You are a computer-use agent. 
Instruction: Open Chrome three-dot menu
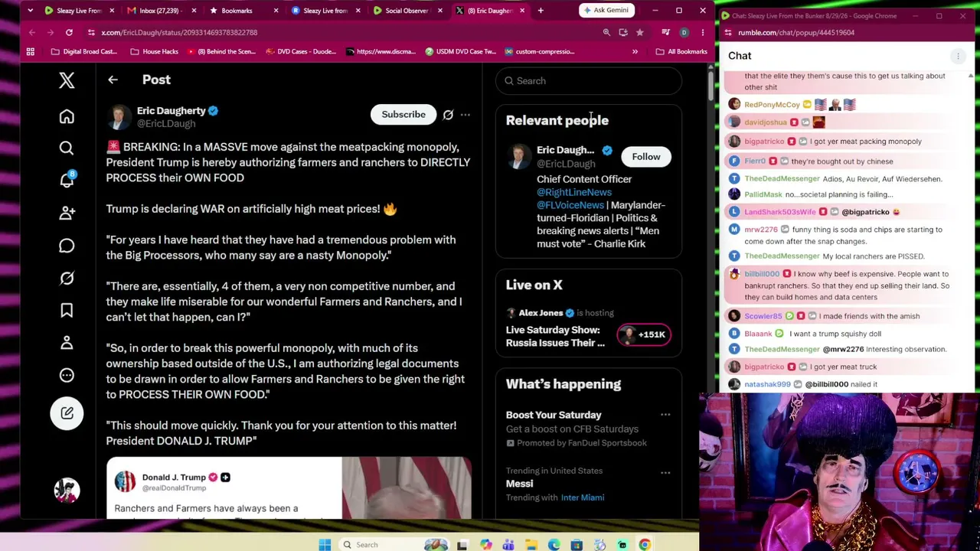pyautogui.click(x=703, y=33)
